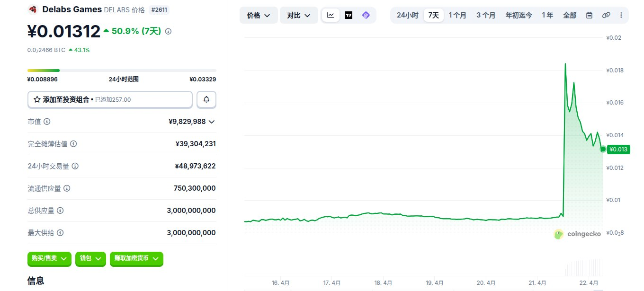Select the 1年 time range

547,15
